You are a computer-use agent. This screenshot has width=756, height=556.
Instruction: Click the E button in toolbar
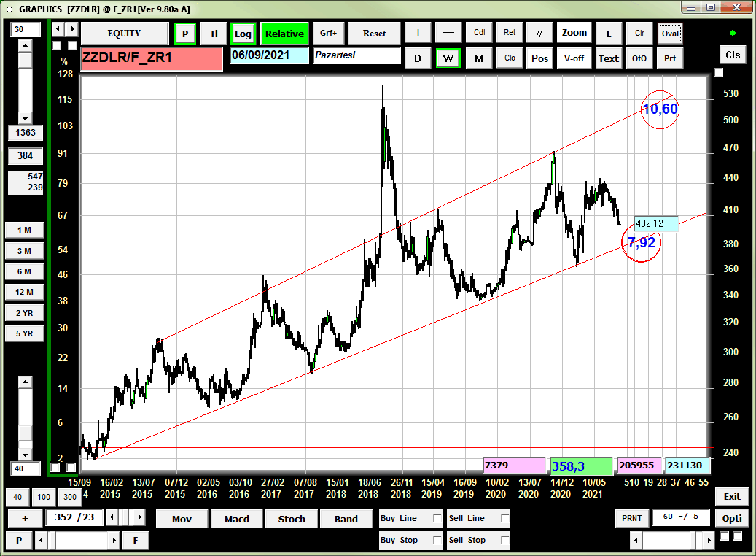pos(609,34)
